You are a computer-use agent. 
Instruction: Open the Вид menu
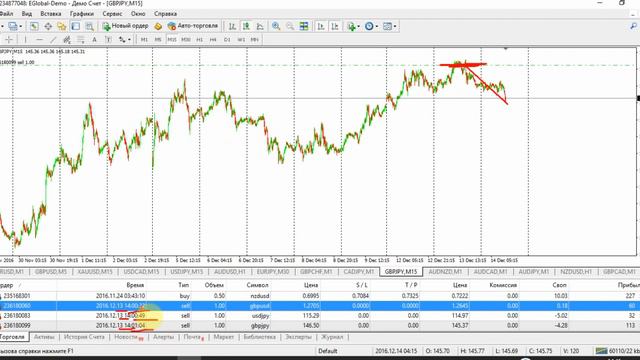[27, 13]
